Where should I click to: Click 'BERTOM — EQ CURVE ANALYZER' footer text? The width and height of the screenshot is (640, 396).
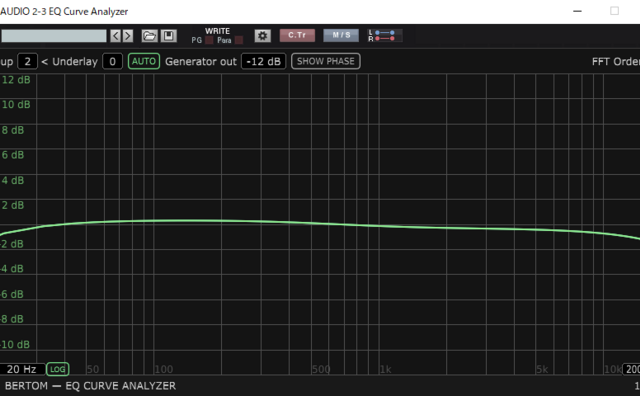[x=90, y=386]
